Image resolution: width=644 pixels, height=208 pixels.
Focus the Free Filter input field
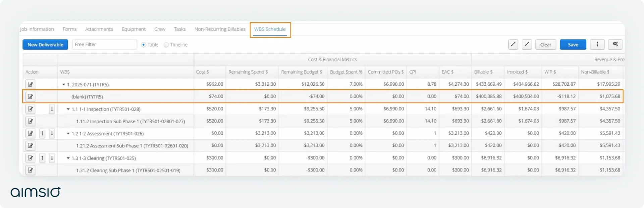point(105,45)
